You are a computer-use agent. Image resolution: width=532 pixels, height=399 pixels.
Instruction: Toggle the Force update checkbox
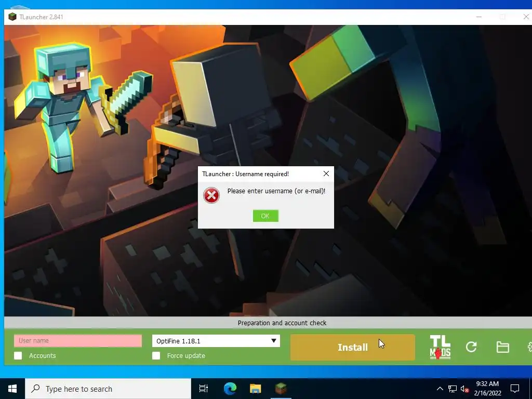(x=156, y=355)
